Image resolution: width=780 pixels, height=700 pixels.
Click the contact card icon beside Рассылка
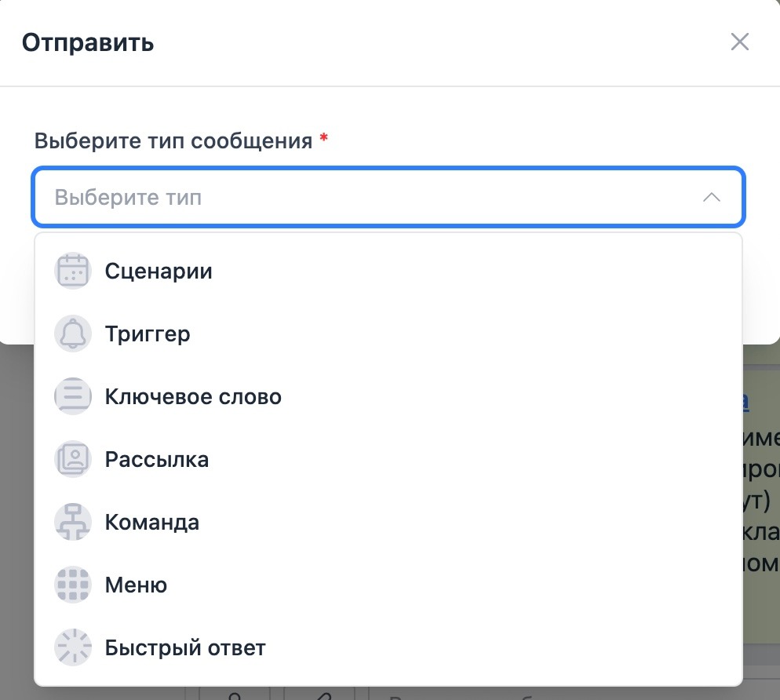73,460
